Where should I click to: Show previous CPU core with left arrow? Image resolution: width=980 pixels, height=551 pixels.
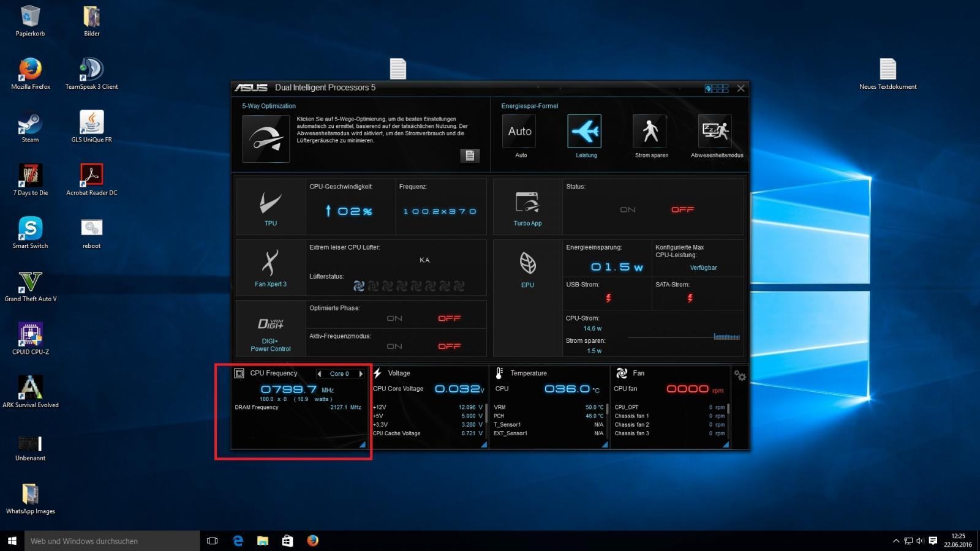click(x=319, y=373)
